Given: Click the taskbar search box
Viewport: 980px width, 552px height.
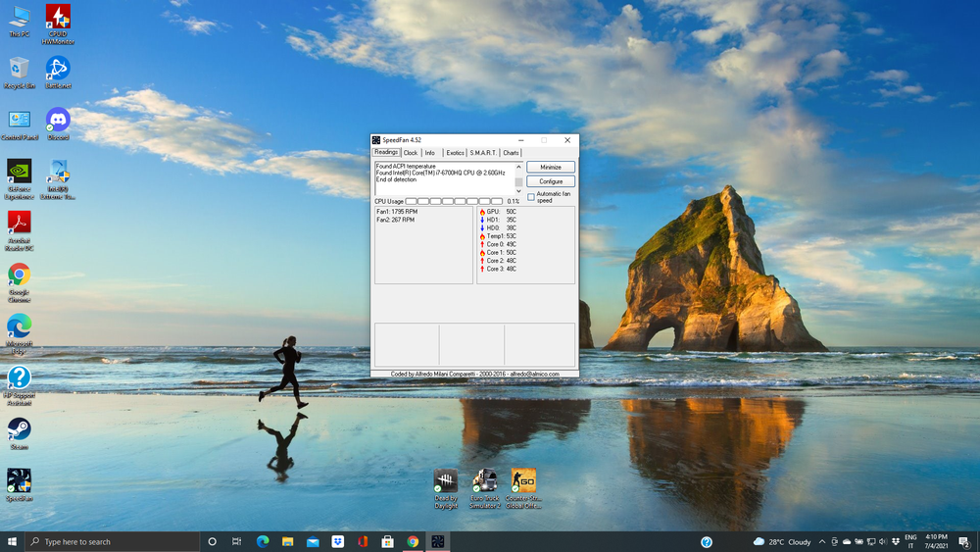Looking at the screenshot, I should (x=113, y=541).
